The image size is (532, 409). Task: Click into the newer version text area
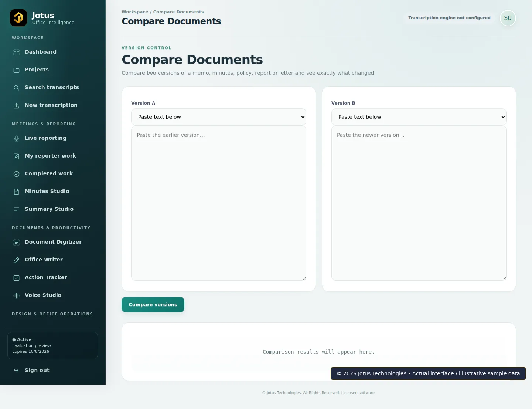tap(419, 203)
